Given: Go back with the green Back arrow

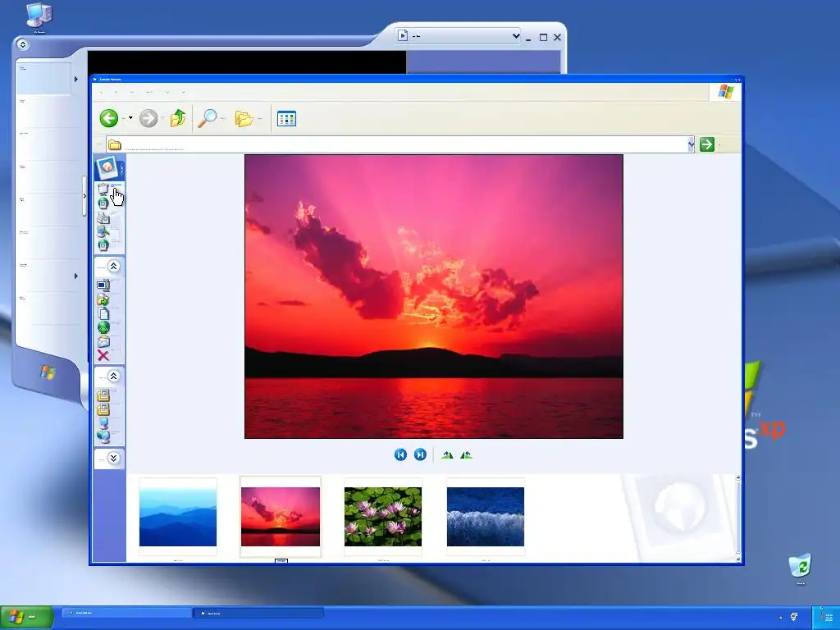Looking at the screenshot, I should pyautogui.click(x=109, y=118).
